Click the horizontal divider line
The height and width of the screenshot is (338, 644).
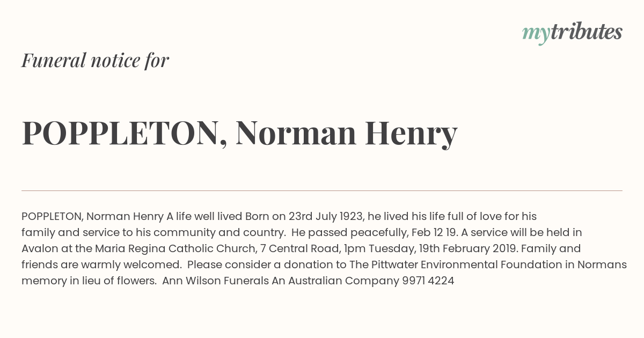322,190
